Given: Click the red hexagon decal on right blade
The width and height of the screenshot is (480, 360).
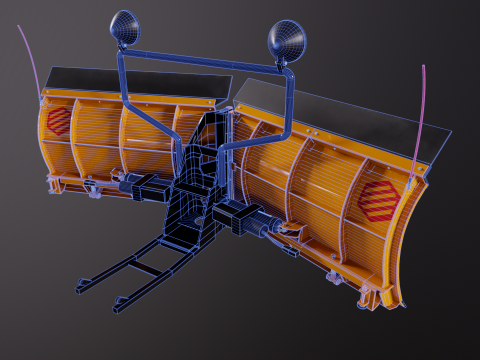Looking at the screenshot, I should (x=379, y=202).
